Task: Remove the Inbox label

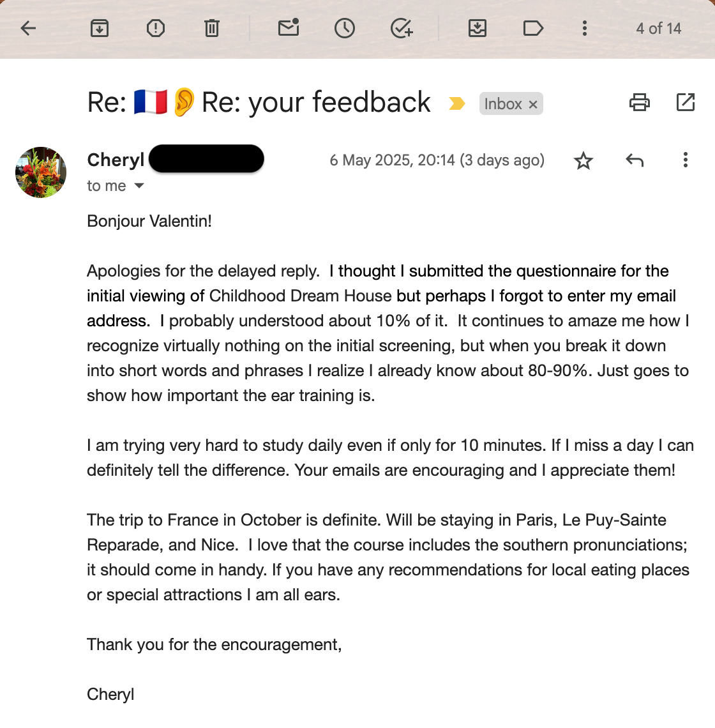Action: 533,105
